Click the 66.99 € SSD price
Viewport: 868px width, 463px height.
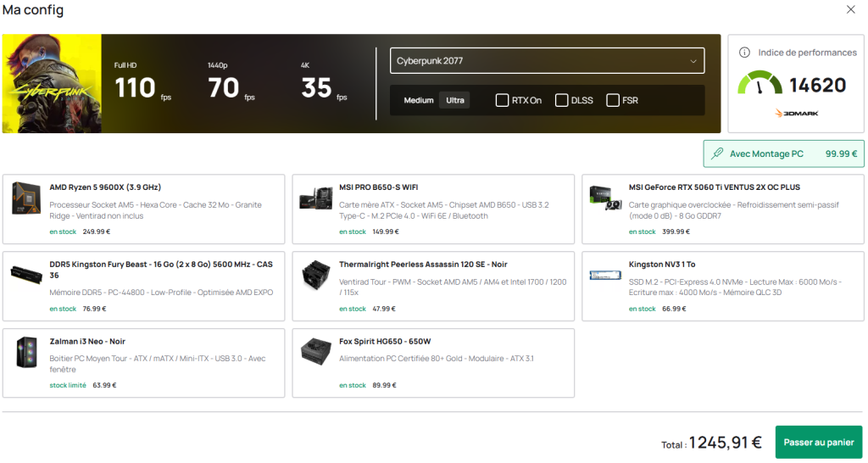pyautogui.click(x=674, y=309)
